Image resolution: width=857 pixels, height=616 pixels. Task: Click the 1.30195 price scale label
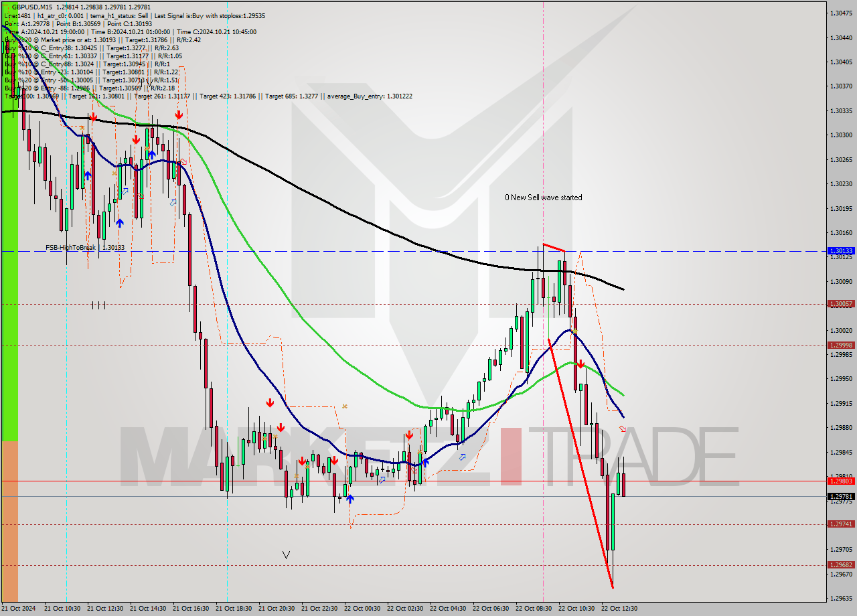(841, 208)
